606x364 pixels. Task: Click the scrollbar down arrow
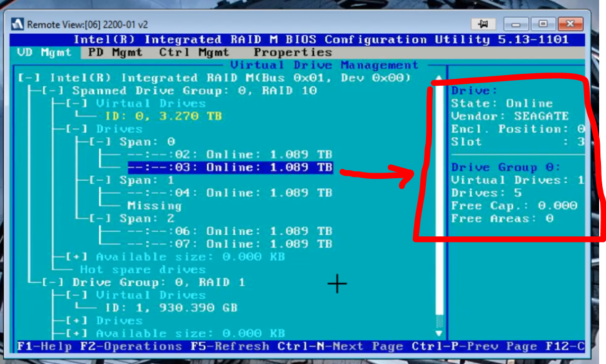click(x=438, y=333)
